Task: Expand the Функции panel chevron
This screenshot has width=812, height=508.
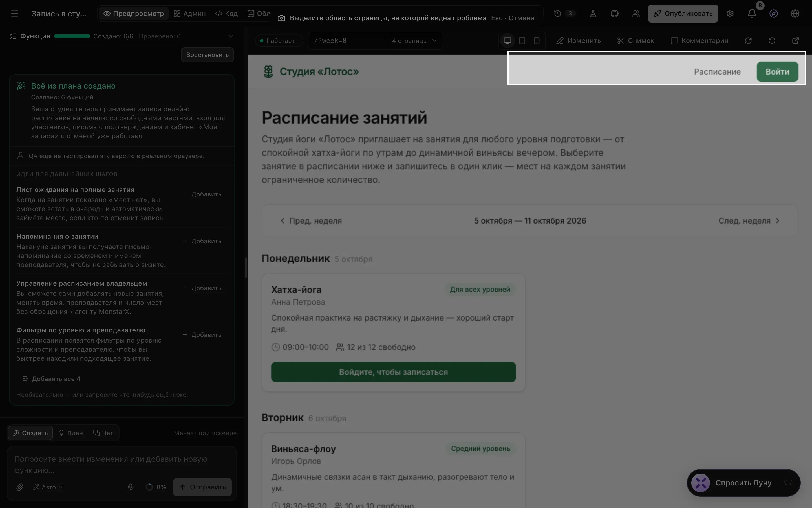Action: pos(230,36)
